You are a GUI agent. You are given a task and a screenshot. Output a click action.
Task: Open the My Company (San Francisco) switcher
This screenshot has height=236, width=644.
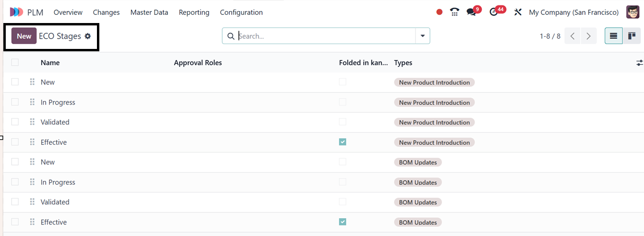pyautogui.click(x=573, y=12)
